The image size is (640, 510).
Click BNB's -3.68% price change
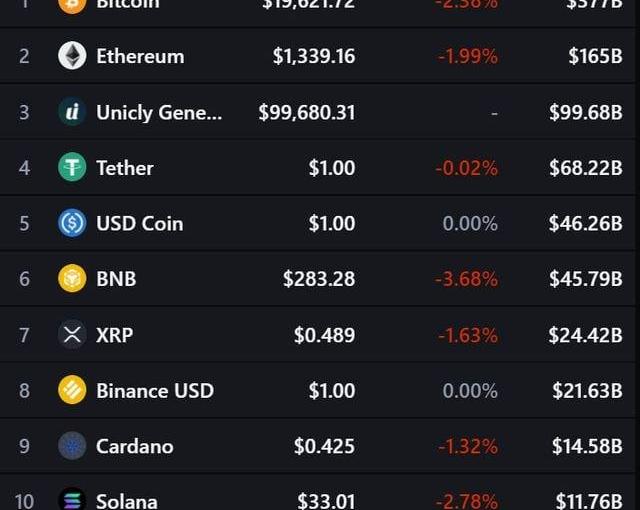tap(467, 279)
